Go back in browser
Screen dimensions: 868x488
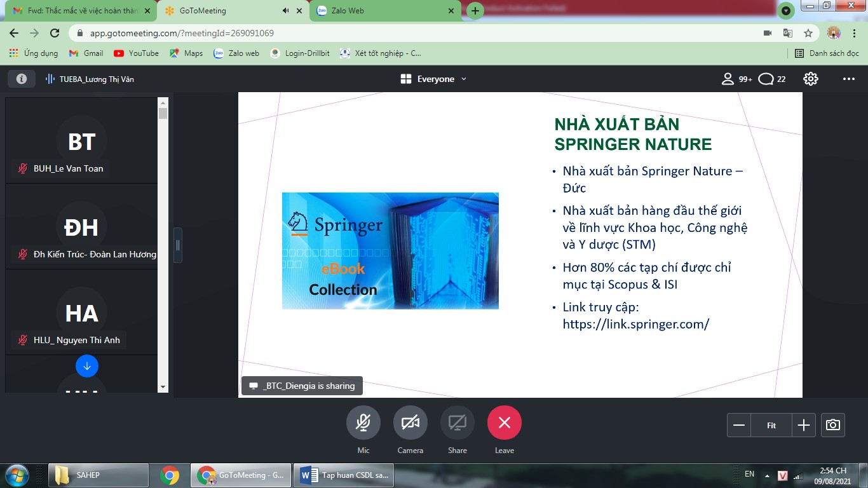click(14, 33)
